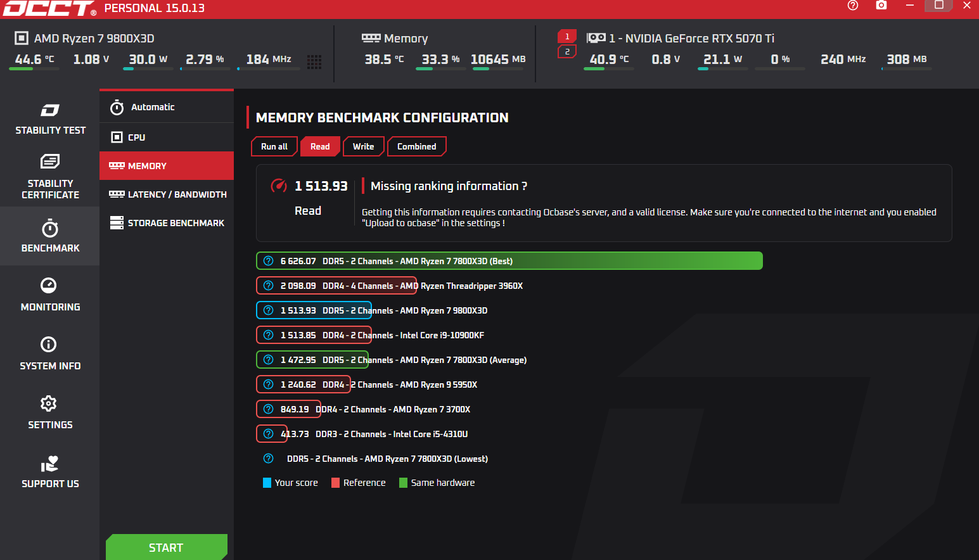Show the System Info page
The height and width of the screenshot is (560, 979).
click(x=50, y=353)
